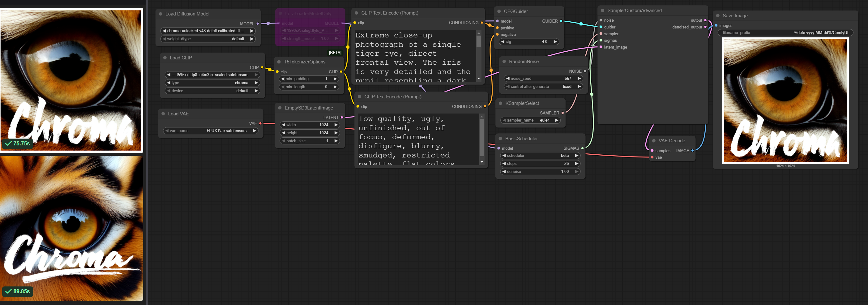
Task: Change the CLIP type chroma combo
Action: 212,83
